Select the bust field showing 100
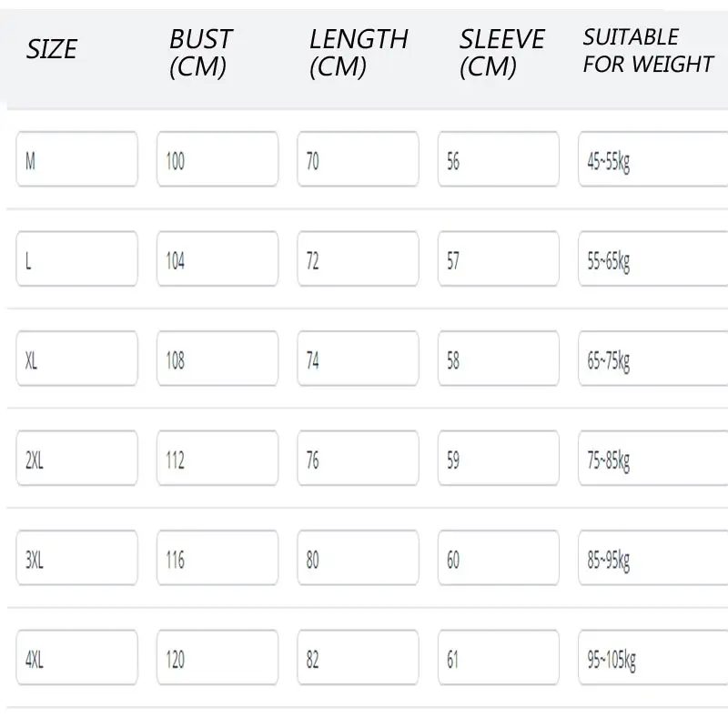728x728 pixels. (x=217, y=159)
